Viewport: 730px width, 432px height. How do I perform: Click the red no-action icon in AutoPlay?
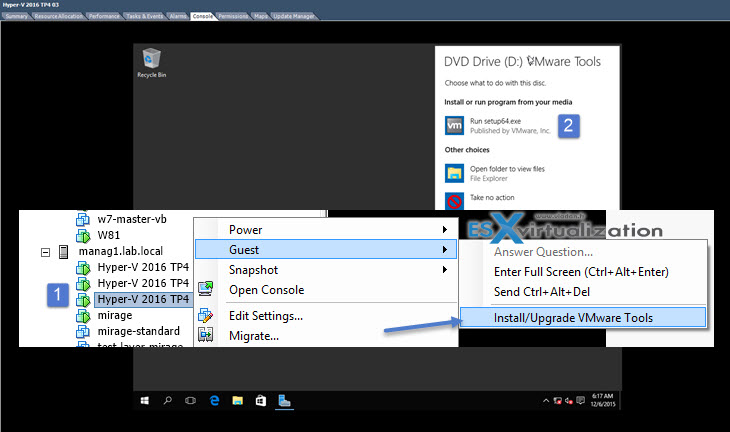point(454,201)
